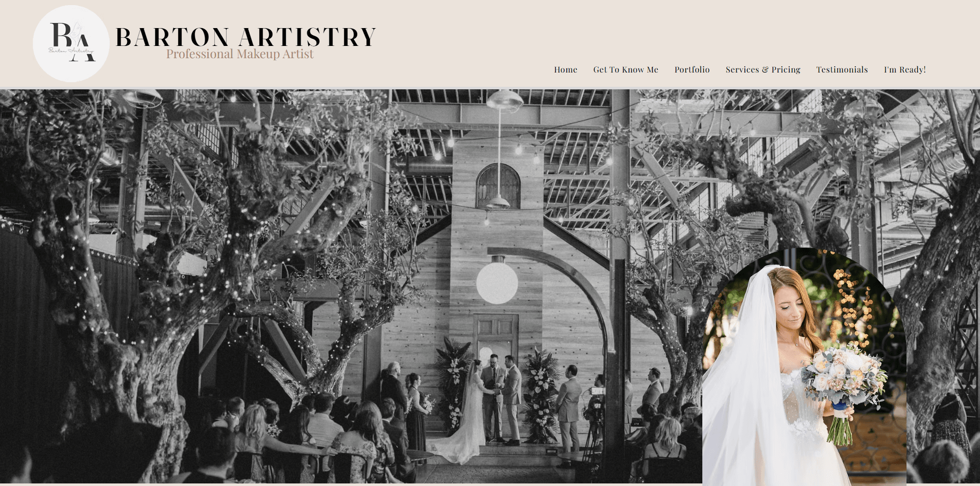Click the wooden door behind the couple

[496, 337]
